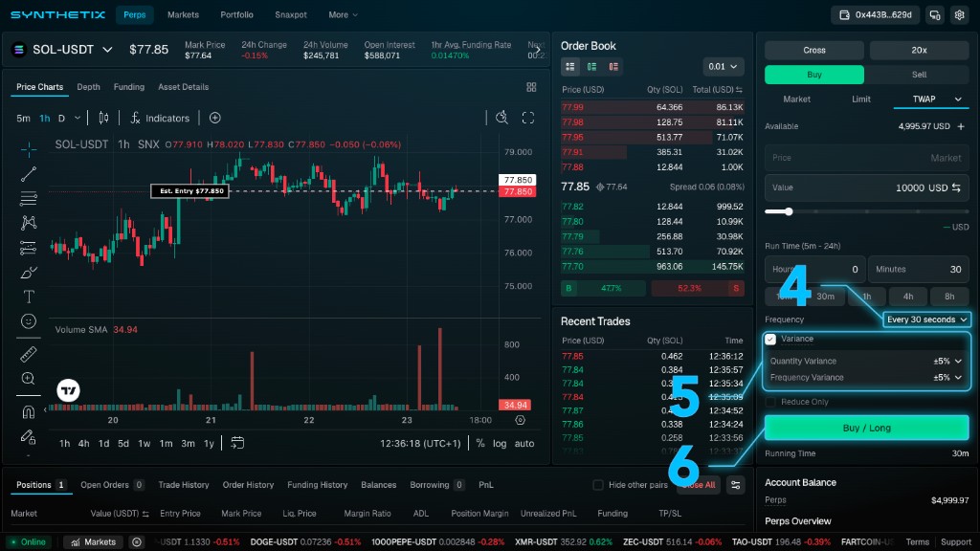Show asks-only order book view
Image resolution: width=980 pixels, height=551 pixels.
tap(613, 67)
